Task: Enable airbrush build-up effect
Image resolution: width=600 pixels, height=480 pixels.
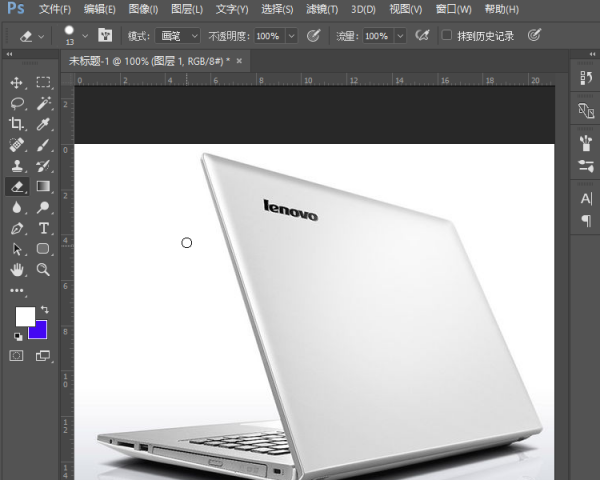Action: pos(422,36)
